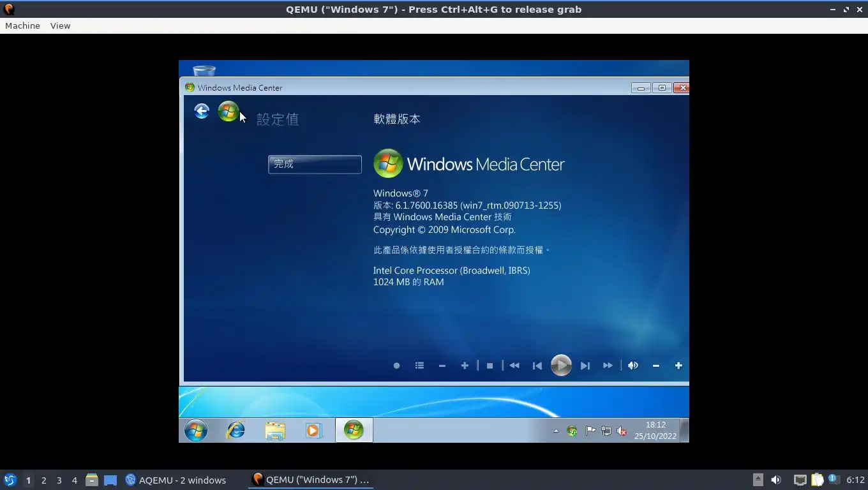Open the 18:12 clock in Windows tray
Image resolution: width=868 pixels, height=490 pixels.
(655, 431)
